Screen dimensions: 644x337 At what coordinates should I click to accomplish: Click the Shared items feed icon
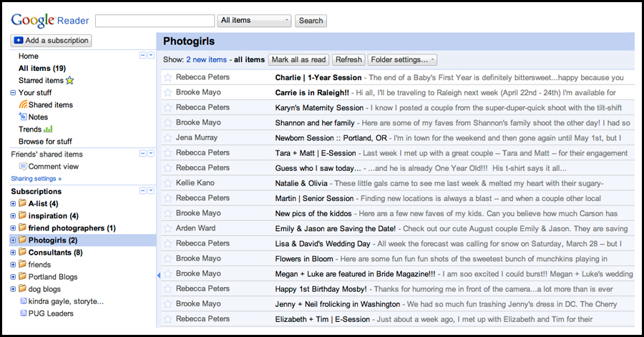coord(23,105)
